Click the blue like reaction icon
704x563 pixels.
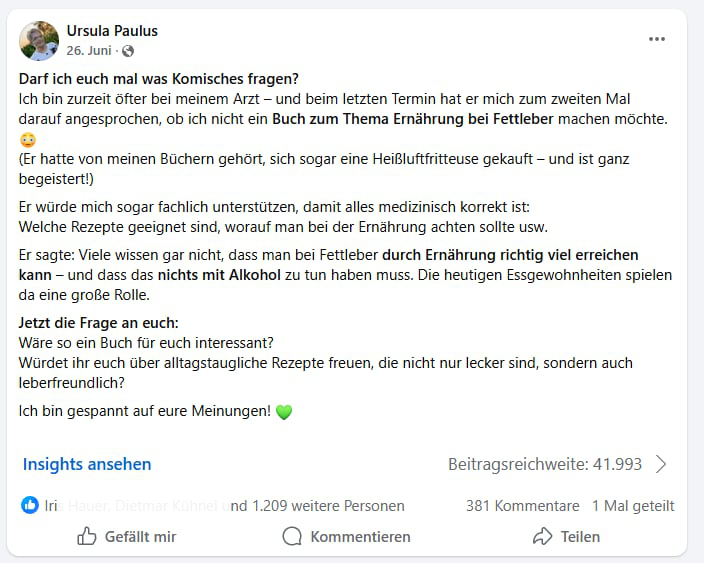tap(30, 506)
